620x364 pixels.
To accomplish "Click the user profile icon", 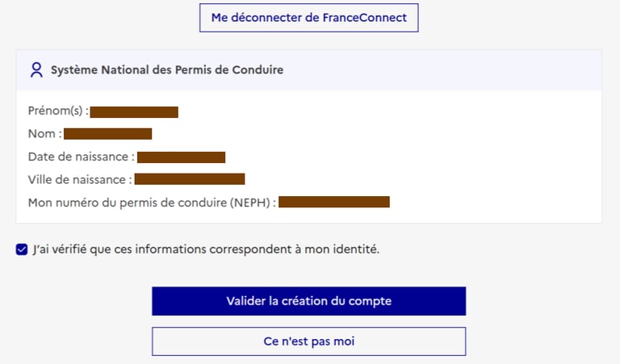I will click(x=36, y=70).
